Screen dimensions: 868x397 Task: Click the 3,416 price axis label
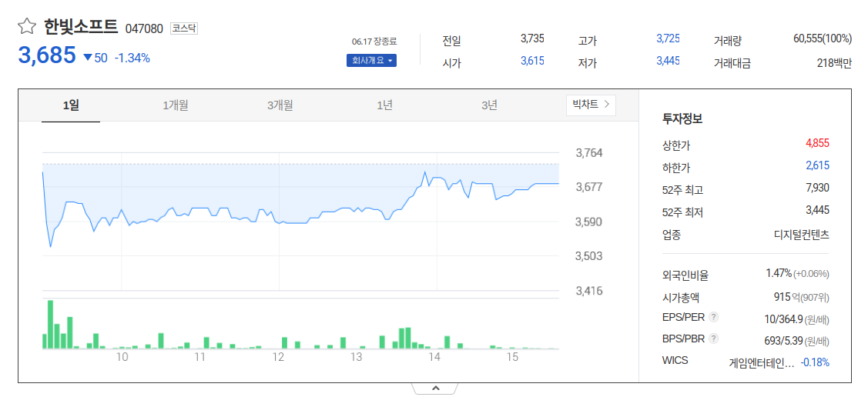[x=589, y=291]
